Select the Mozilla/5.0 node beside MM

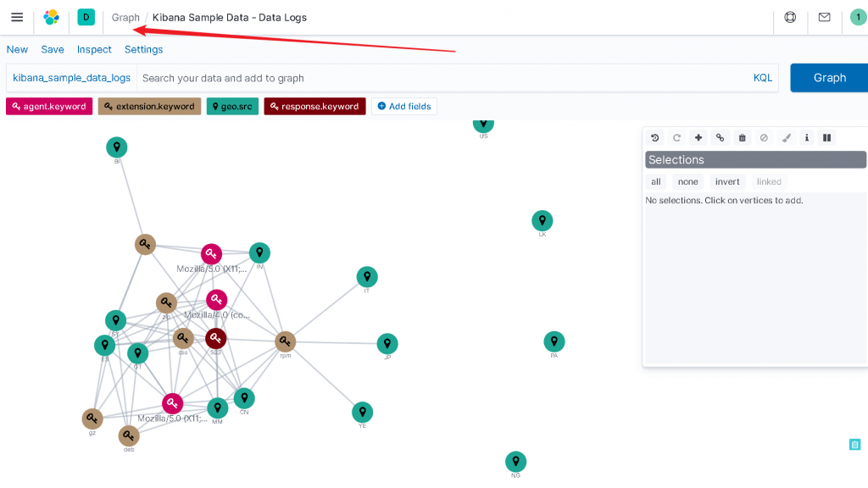pos(173,404)
